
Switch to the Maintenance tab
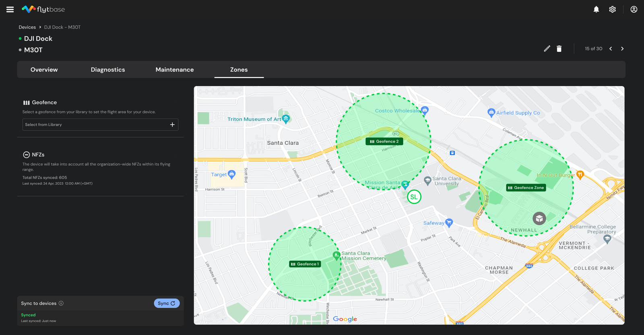coord(175,70)
